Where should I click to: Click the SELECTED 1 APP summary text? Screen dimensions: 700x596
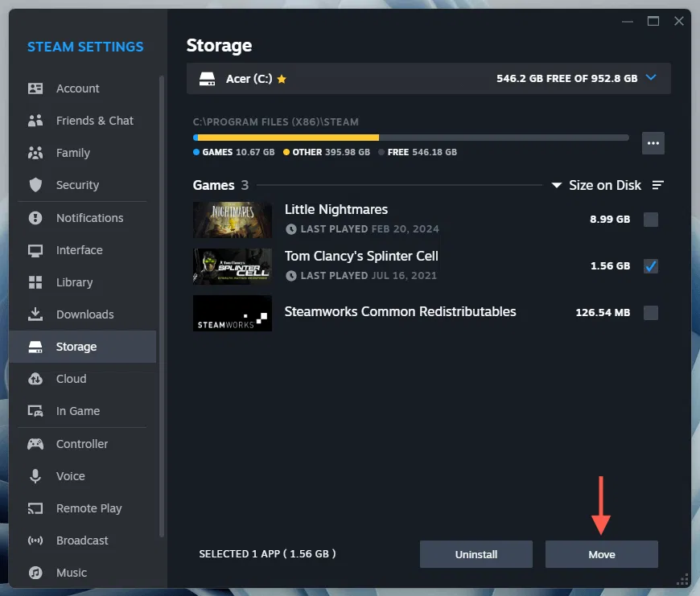[267, 553]
